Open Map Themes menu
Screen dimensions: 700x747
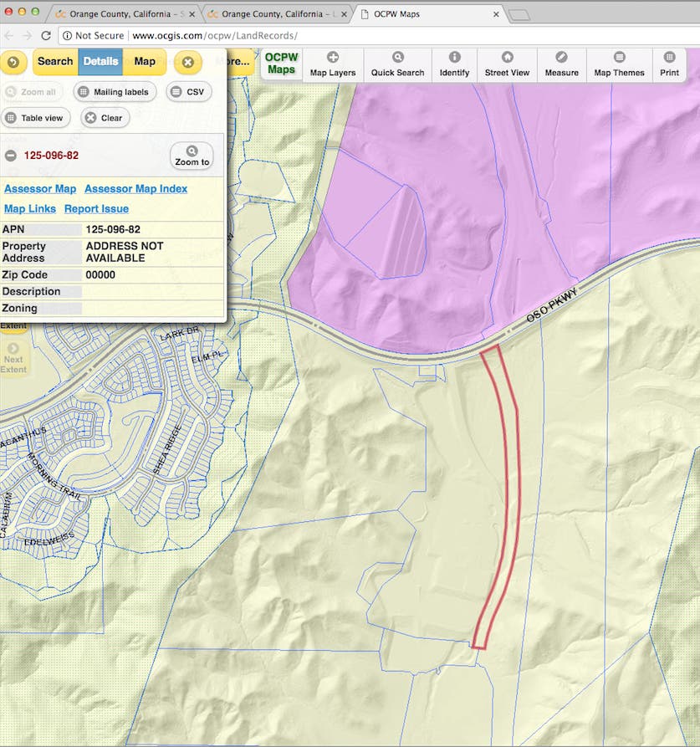(x=619, y=64)
